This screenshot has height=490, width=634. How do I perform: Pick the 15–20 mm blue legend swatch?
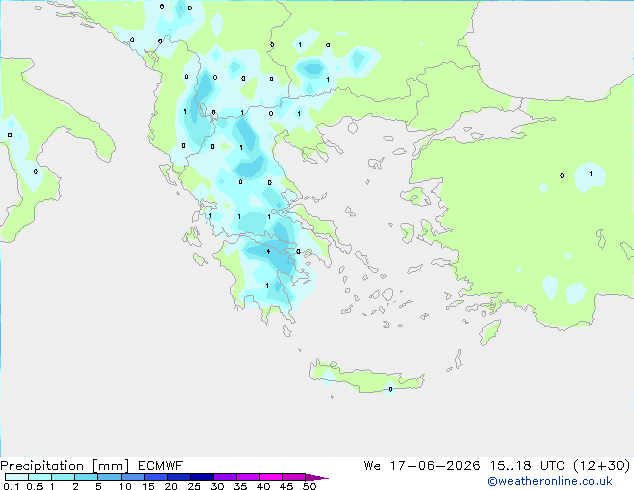[156, 477]
